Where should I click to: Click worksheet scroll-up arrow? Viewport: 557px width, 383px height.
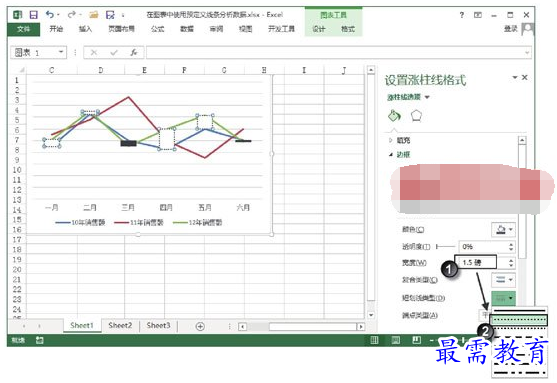point(371,70)
